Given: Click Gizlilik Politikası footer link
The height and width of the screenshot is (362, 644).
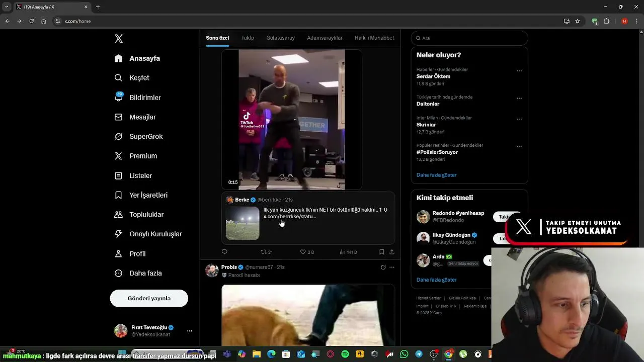Looking at the screenshot, I should pos(462,298).
